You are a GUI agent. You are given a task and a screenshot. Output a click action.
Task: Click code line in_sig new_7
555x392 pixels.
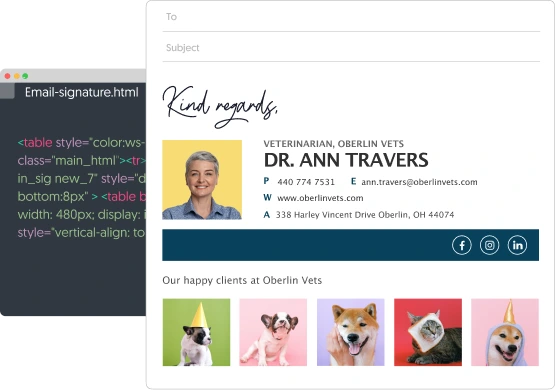tap(81, 179)
